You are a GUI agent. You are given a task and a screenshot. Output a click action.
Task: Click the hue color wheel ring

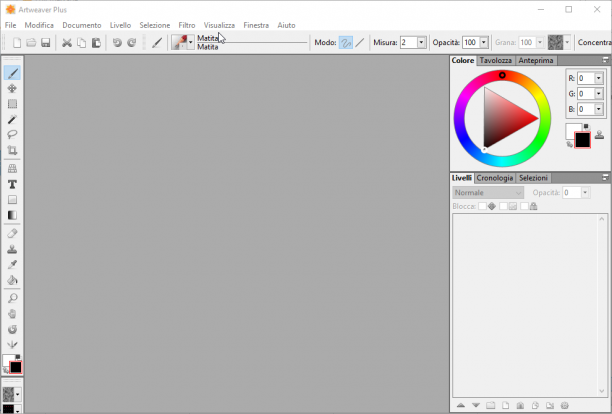click(502, 118)
